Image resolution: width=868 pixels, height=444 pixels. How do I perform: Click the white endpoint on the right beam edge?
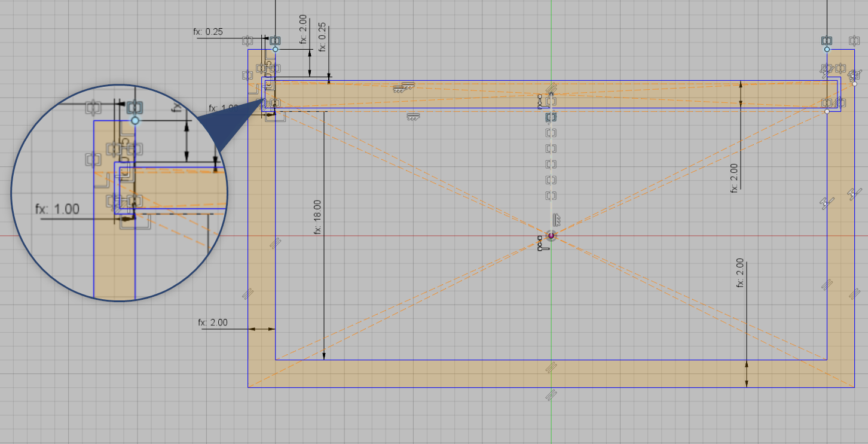855,84
